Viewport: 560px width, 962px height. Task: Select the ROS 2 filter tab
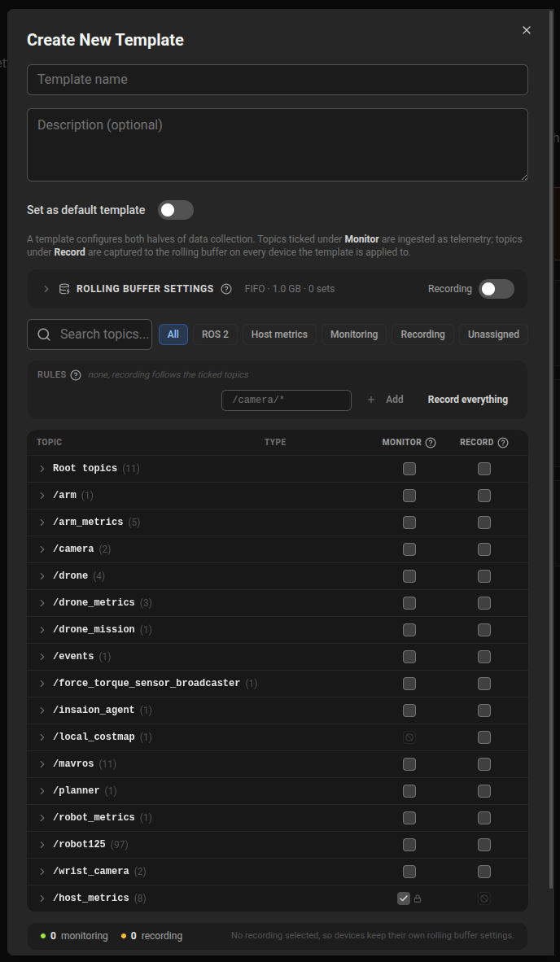(x=215, y=335)
